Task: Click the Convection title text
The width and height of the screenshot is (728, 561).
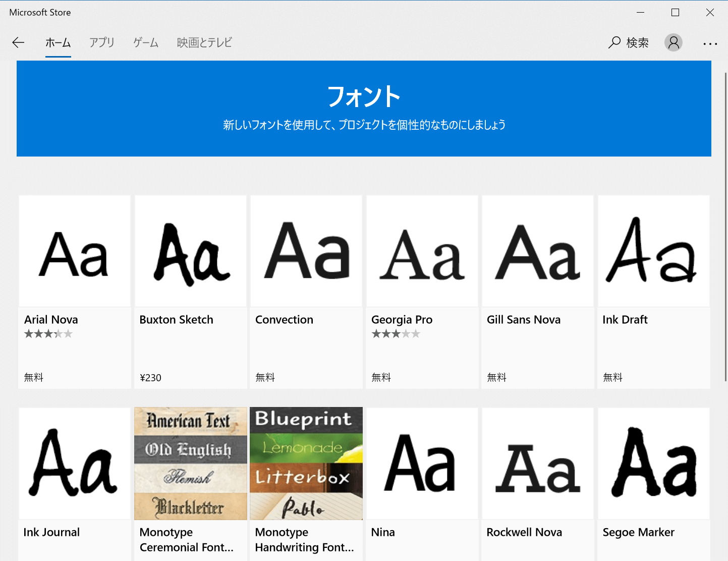Action: 285,320
